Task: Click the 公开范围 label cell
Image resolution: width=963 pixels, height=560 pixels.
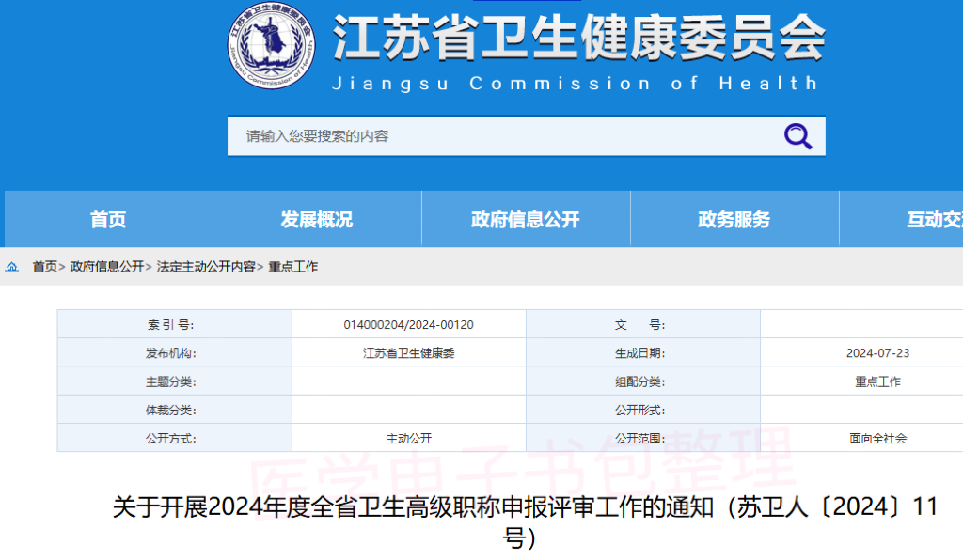Action: [643, 438]
